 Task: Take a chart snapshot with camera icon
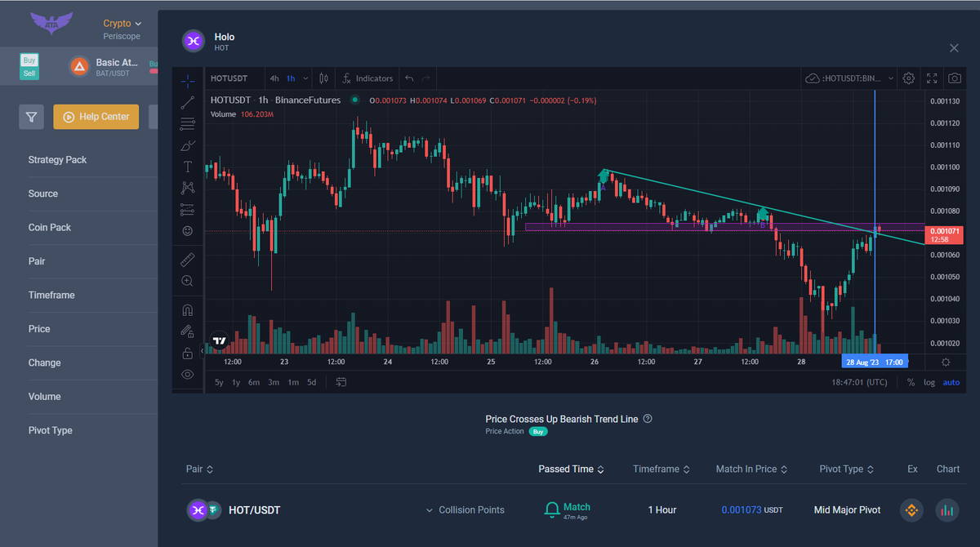pos(954,78)
